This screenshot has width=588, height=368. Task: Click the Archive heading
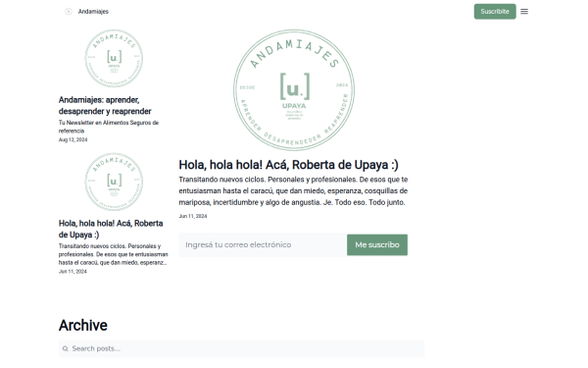tap(83, 325)
